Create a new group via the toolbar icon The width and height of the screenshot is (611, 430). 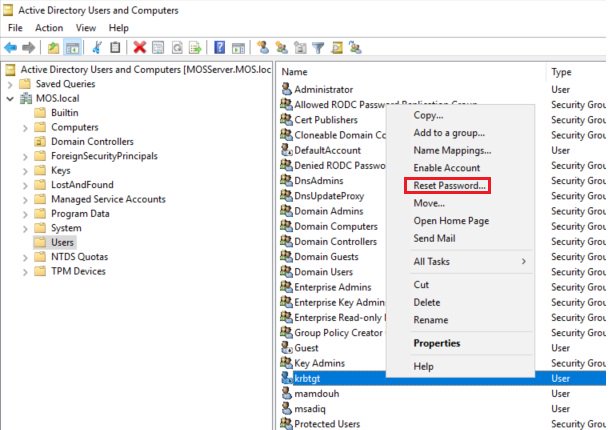pyautogui.click(x=282, y=48)
